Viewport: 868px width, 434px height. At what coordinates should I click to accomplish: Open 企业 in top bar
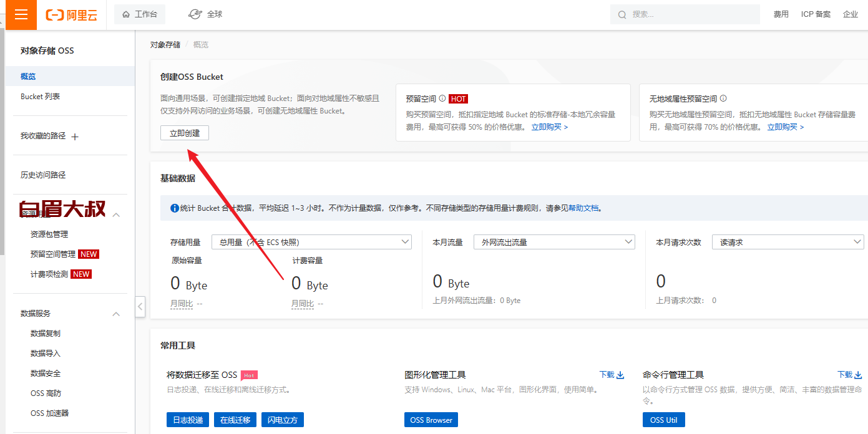pos(851,14)
